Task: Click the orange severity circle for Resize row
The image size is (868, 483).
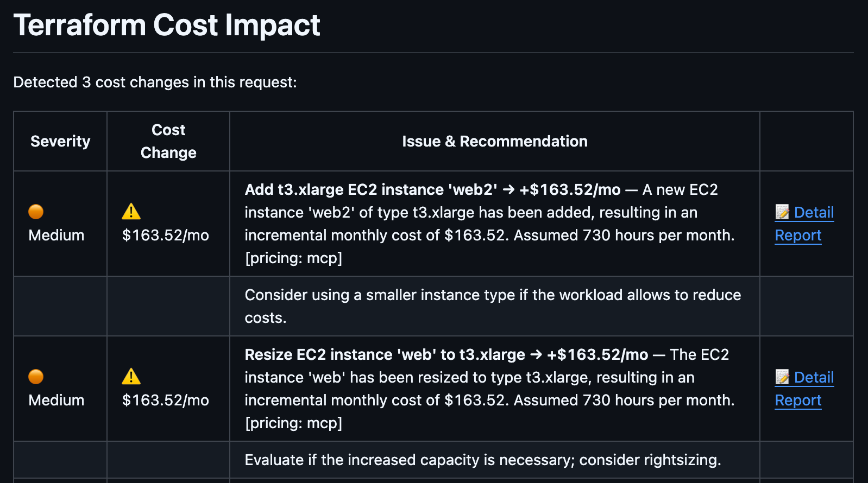Action: point(36,377)
